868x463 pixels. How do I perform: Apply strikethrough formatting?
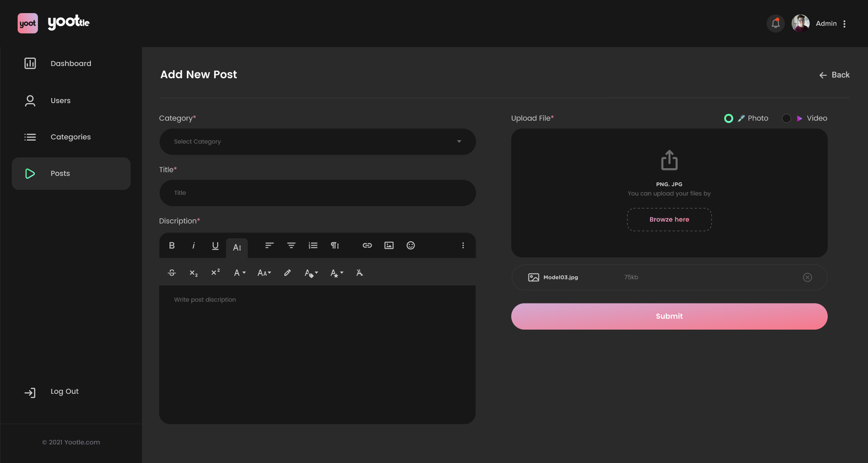click(172, 273)
